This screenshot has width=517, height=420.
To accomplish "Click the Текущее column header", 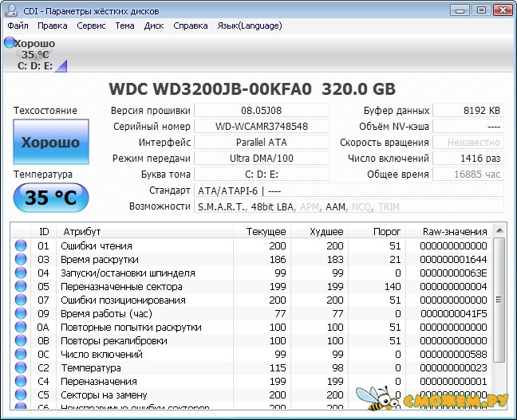I will coord(262,232).
